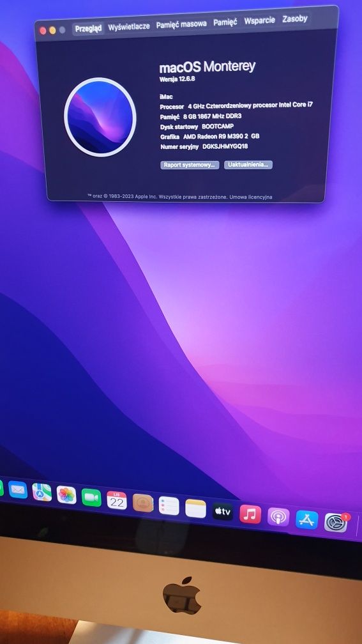Open Music from the Dock
The width and height of the screenshot is (362, 644).
(x=250, y=514)
